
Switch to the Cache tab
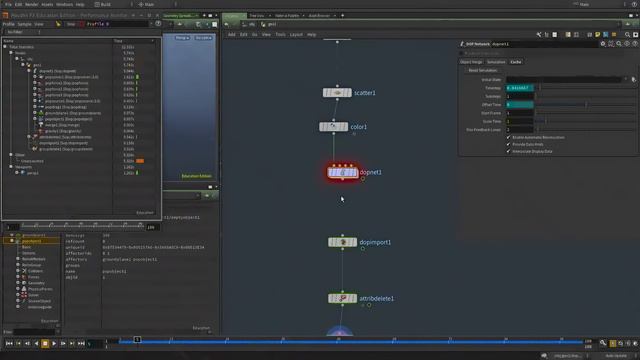[516, 62]
